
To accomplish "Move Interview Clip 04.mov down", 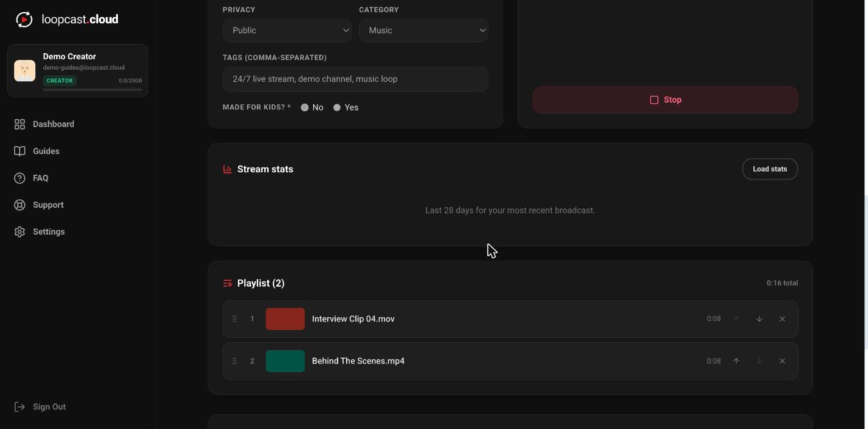I will click(759, 319).
